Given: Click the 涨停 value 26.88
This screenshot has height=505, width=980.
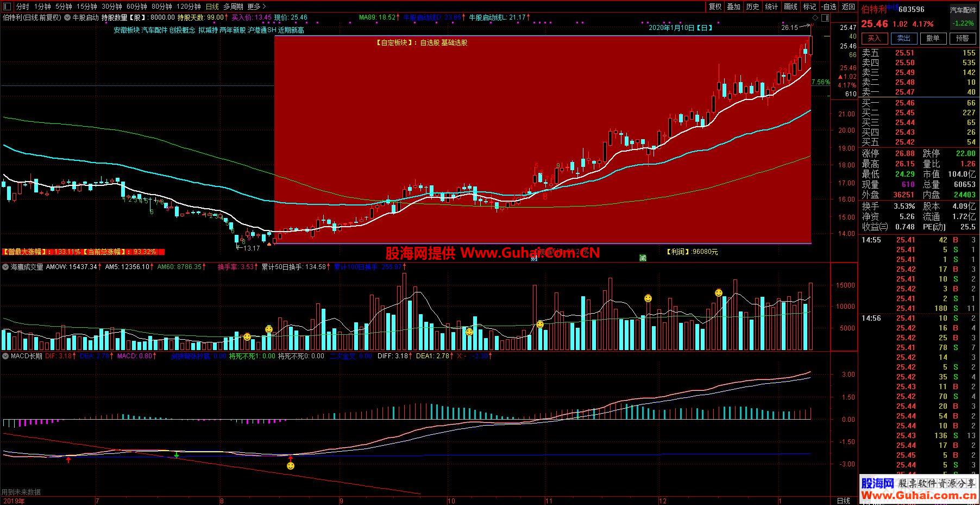Looking at the screenshot, I should pos(904,153).
